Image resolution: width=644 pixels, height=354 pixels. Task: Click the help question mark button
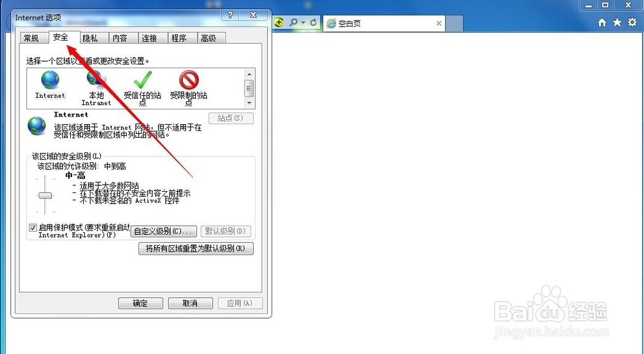230,15
